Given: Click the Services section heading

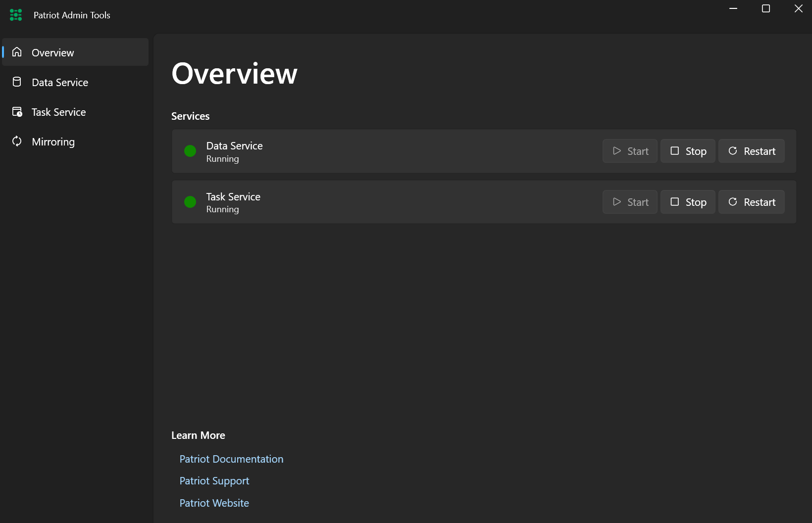Looking at the screenshot, I should click(x=191, y=116).
